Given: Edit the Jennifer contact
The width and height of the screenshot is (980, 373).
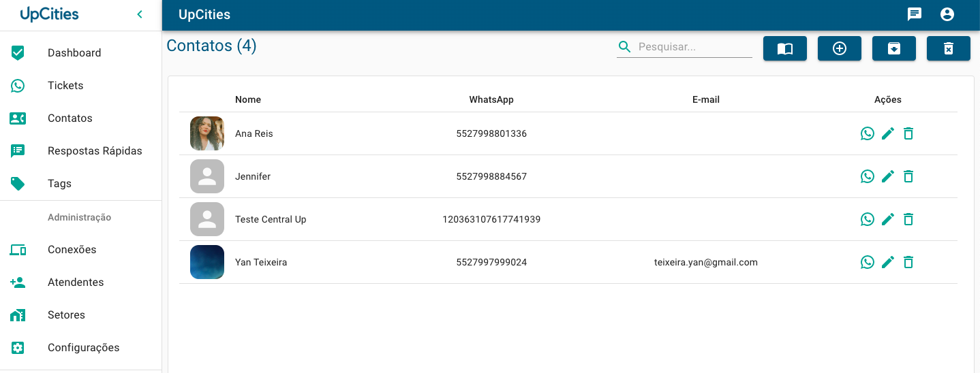Looking at the screenshot, I should (x=888, y=176).
